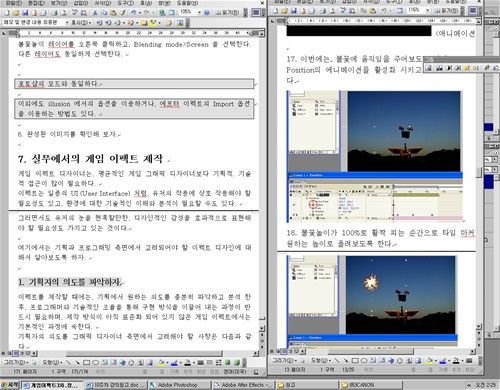Select Line tool in left drawing toolbar
500x390 pixels.
(x=68, y=363)
